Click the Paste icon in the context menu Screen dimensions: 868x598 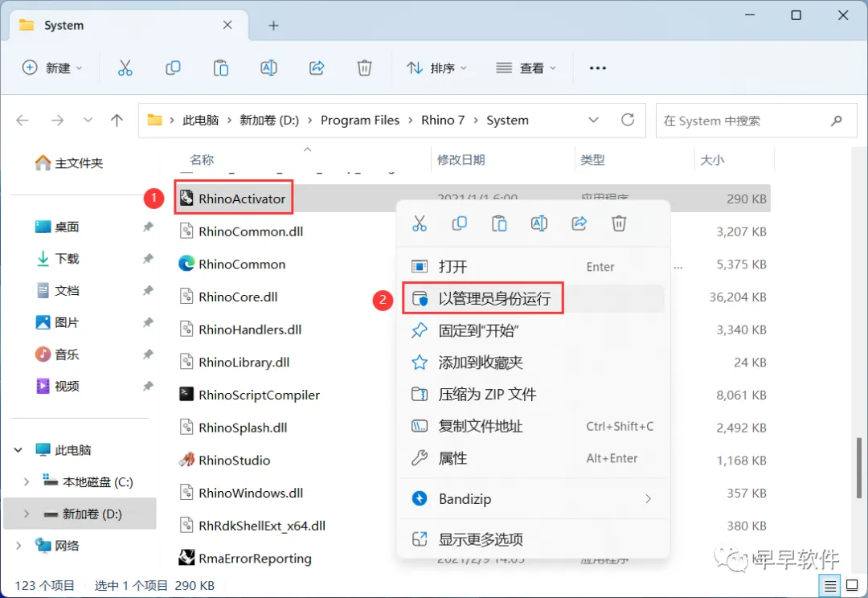point(499,223)
